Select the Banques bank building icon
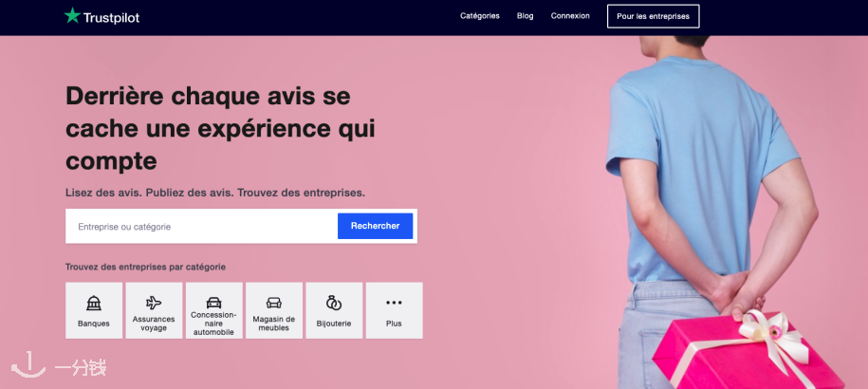This screenshot has width=868, height=389. 94,303
